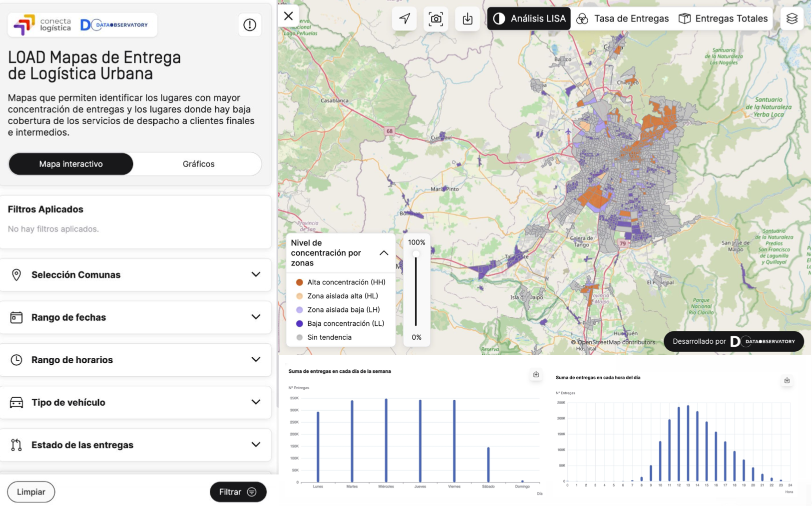The image size is (812, 506).
Task: Expand the Selección Comunas filter
Action: pyautogui.click(x=135, y=275)
